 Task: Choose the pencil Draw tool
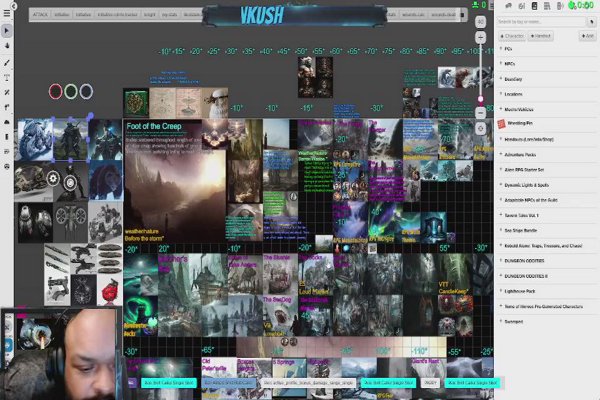click(7, 63)
